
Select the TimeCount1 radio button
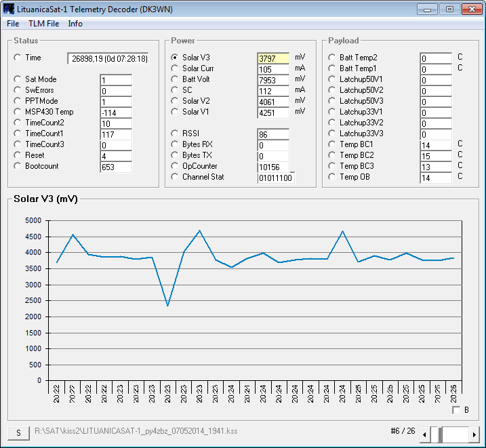[18, 134]
